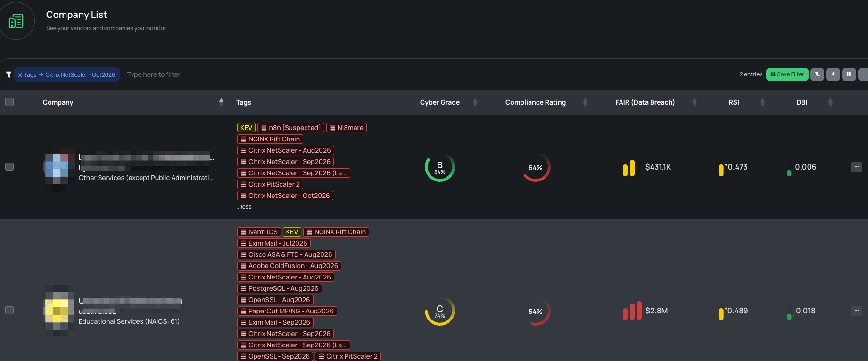The image size is (868, 361).
Task: Sort by Company column arrow
Action: (221, 102)
